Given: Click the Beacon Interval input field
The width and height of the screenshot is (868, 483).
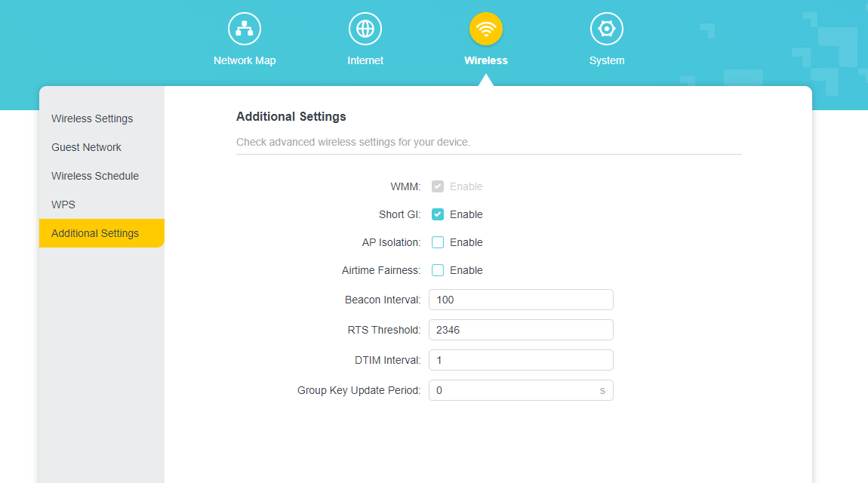Looking at the screenshot, I should [521, 300].
